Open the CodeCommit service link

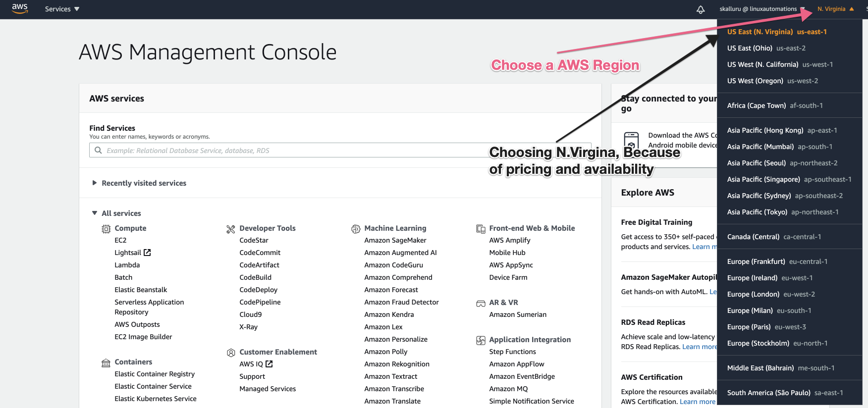click(260, 253)
